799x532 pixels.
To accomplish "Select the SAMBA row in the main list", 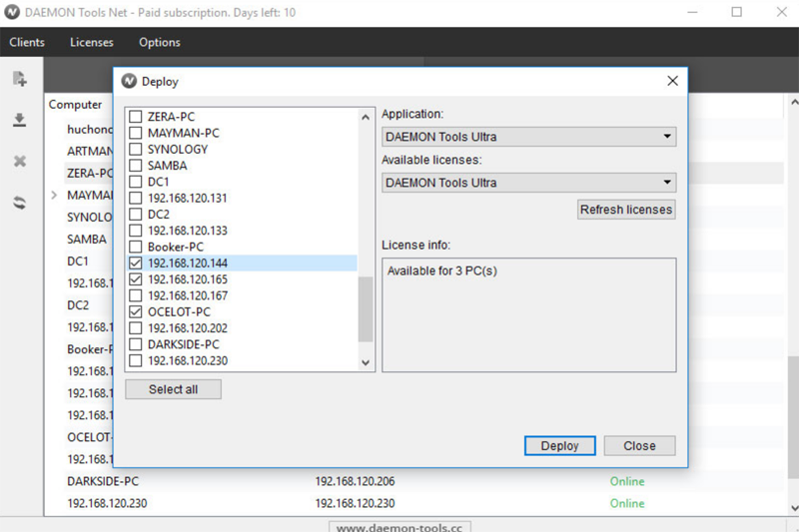I will (x=87, y=240).
